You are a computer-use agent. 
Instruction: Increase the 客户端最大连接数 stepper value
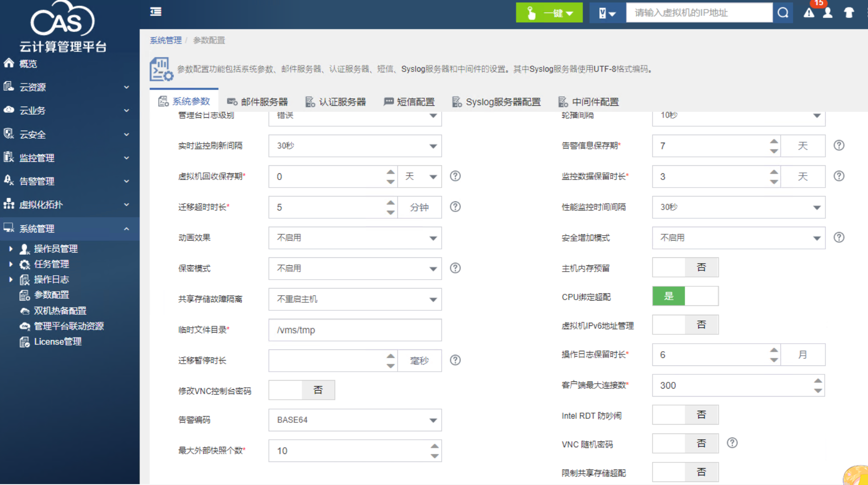pos(818,381)
